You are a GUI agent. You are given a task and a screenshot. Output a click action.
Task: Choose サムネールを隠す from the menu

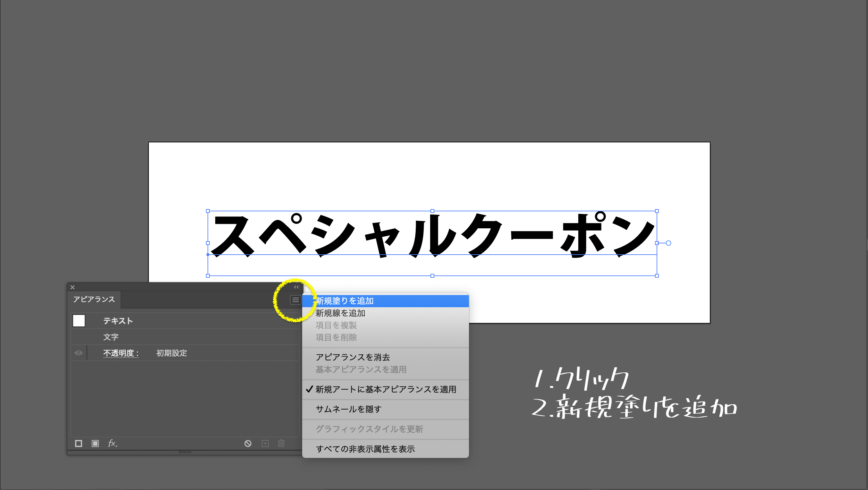386,409
